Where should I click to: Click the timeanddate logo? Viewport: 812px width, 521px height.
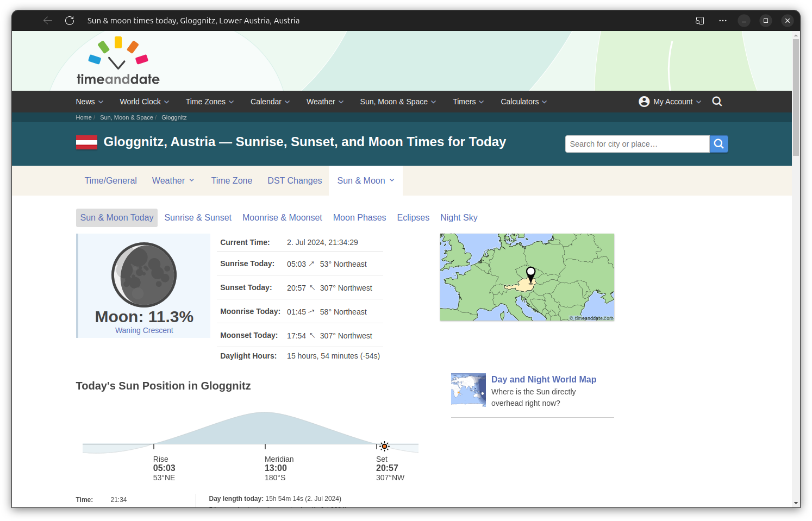click(118, 61)
